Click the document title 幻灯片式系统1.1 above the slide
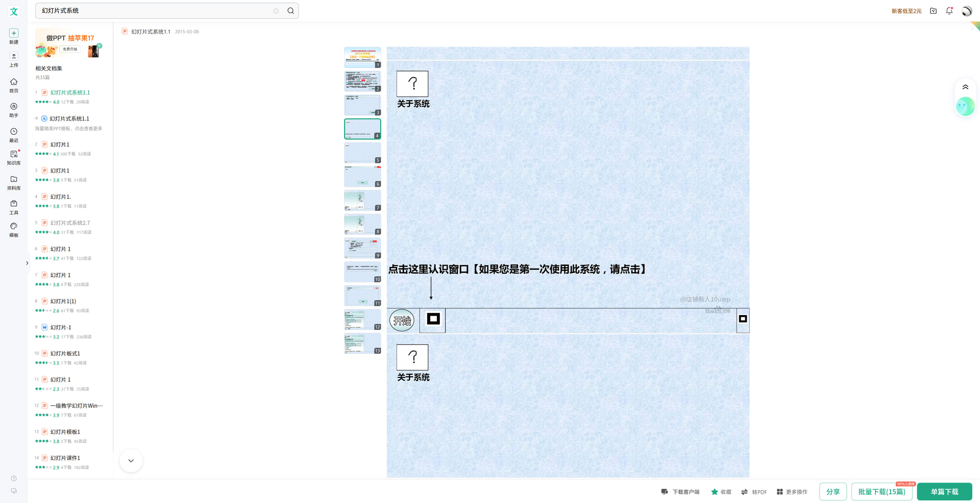This screenshot has width=980, height=503. click(151, 32)
